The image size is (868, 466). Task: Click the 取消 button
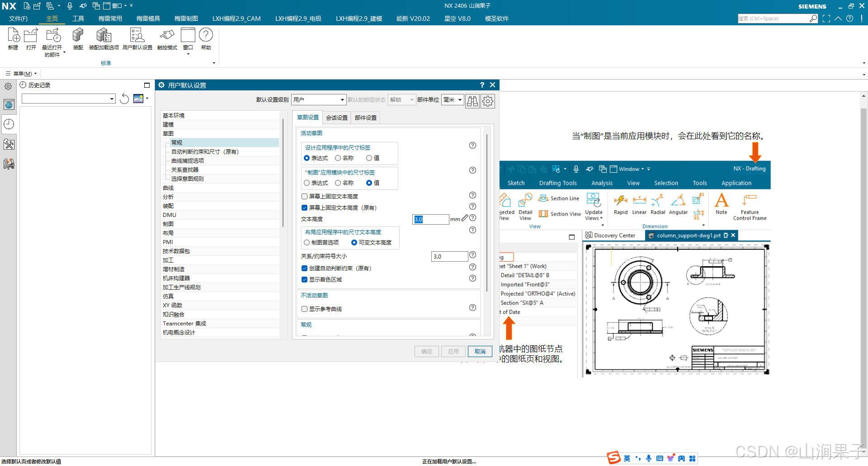tap(480, 352)
